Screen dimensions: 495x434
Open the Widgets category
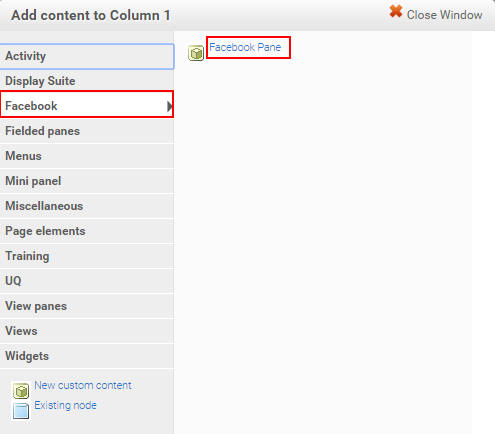coord(87,356)
